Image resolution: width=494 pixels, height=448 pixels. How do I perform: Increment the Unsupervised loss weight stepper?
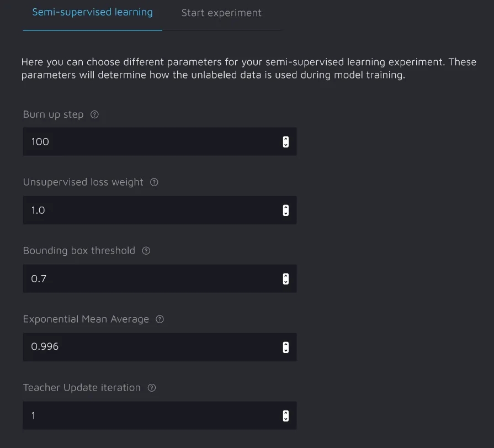[285, 208]
